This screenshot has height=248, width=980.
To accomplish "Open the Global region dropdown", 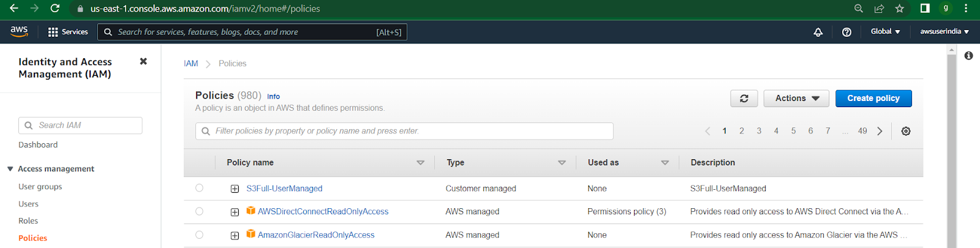I will click(x=885, y=32).
